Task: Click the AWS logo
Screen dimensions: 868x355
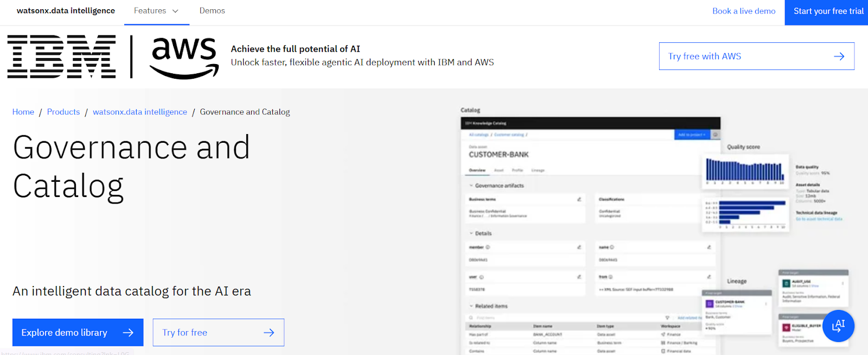Action: tap(184, 57)
